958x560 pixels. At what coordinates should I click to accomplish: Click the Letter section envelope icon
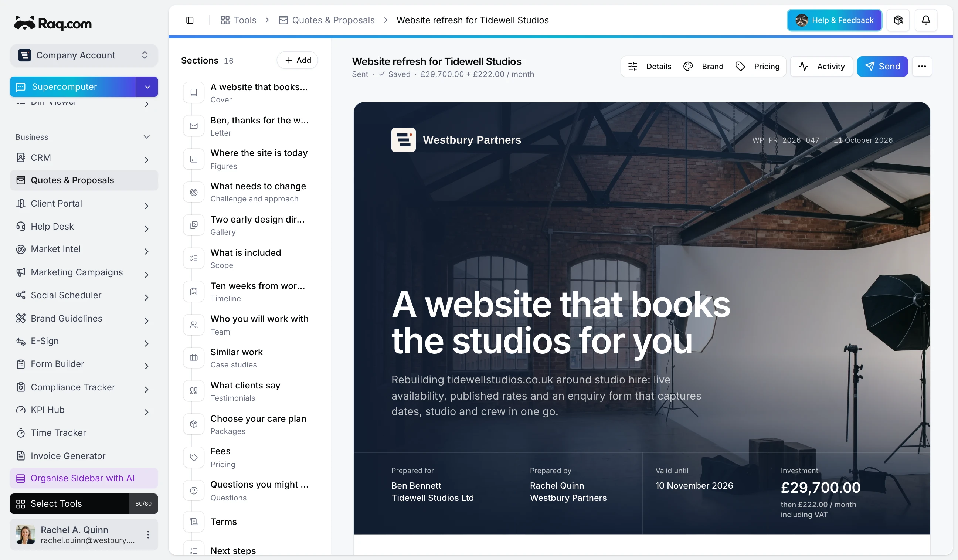coord(194,126)
